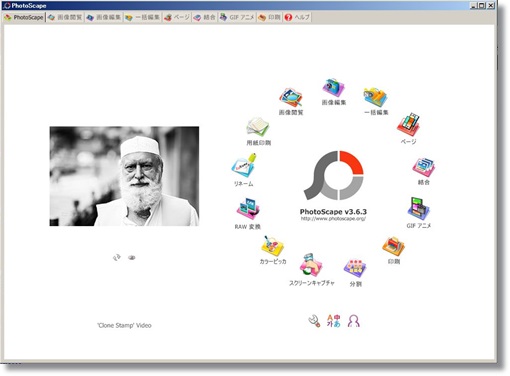Switch to the 結合 tab
Image resolution: width=510 pixels, height=376 pixels.
pos(205,17)
